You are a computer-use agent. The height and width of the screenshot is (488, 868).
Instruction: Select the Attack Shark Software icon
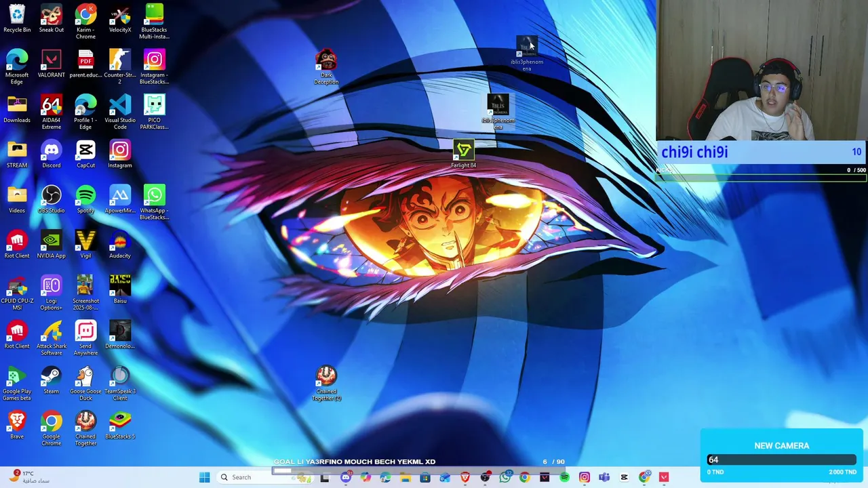52,338
